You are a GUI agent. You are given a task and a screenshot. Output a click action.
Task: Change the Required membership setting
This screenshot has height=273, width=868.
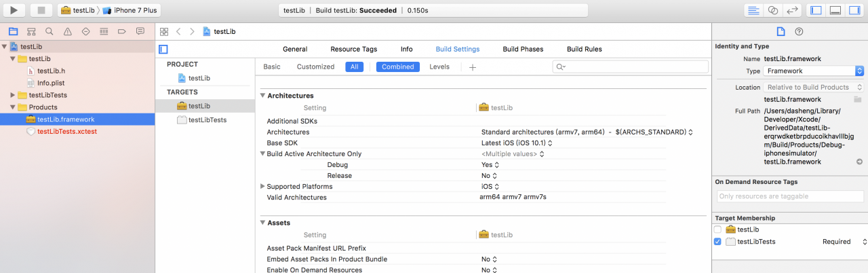[845, 242]
